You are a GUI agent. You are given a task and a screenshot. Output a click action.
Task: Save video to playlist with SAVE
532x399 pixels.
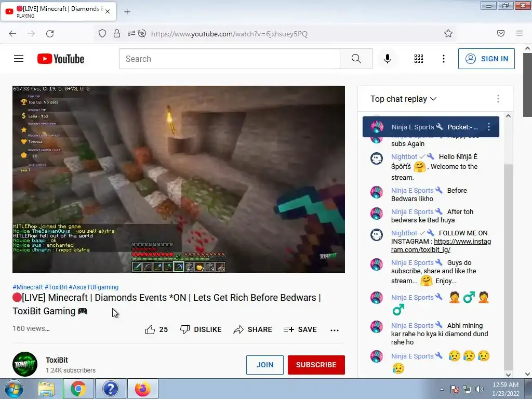pyautogui.click(x=300, y=329)
